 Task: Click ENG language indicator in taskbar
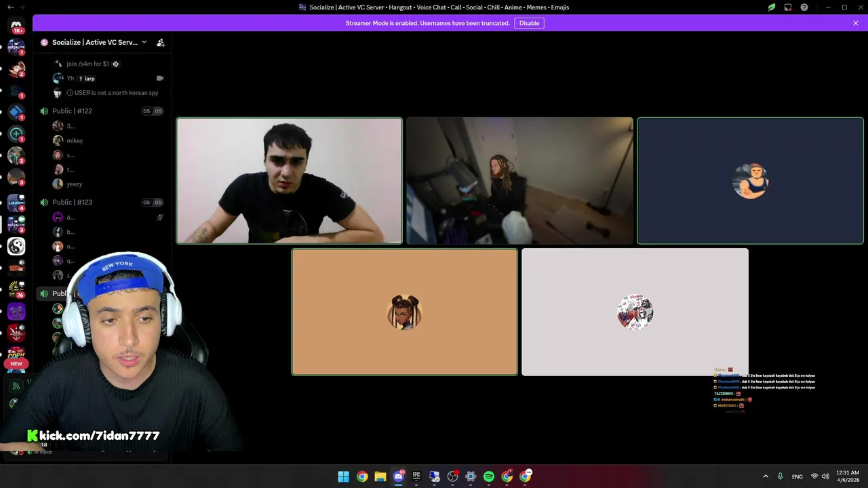(797, 476)
